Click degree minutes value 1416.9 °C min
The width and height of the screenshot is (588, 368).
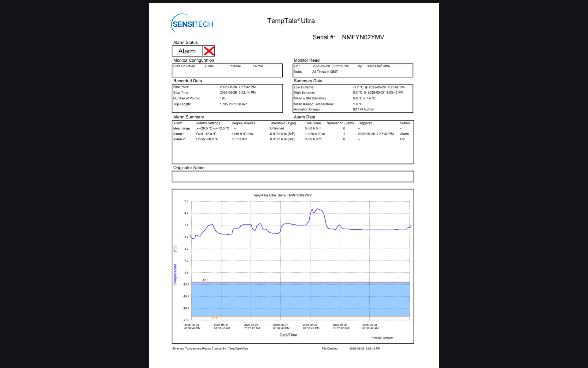click(242, 134)
